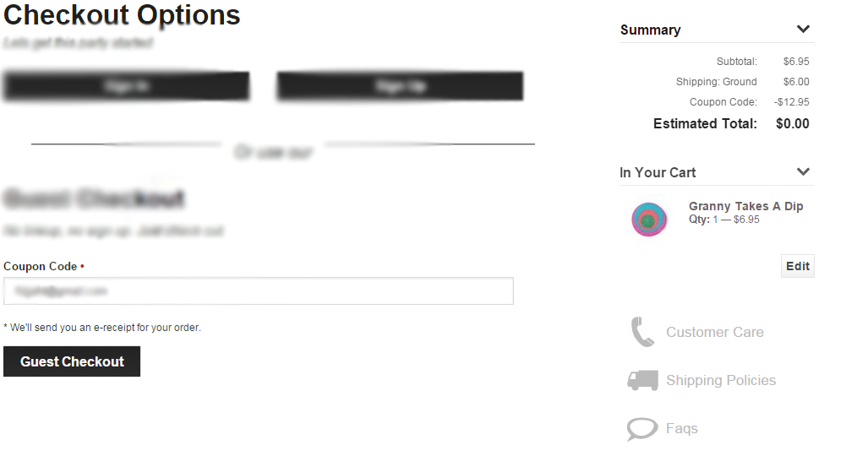Screen dimensions: 868x467
Task: Click the Granny Takes A Dip product name
Action: pos(745,206)
